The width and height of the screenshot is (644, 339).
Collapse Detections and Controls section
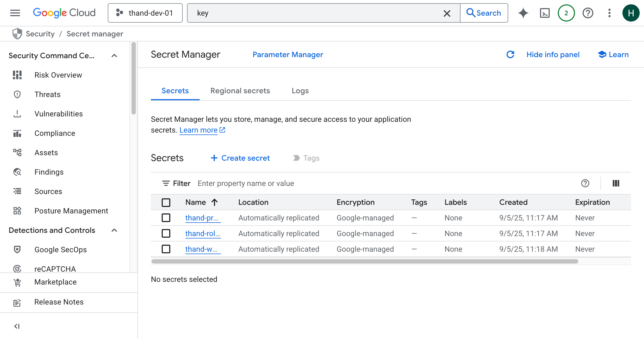tap(114, 230)
